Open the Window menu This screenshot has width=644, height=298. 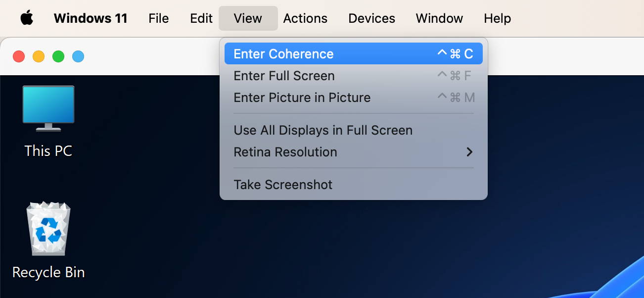[439, 18]
